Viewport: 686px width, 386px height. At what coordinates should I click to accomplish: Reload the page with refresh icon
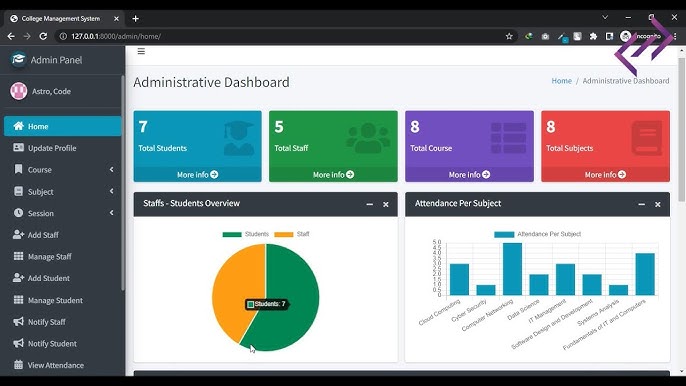click(x=43, y=36)
